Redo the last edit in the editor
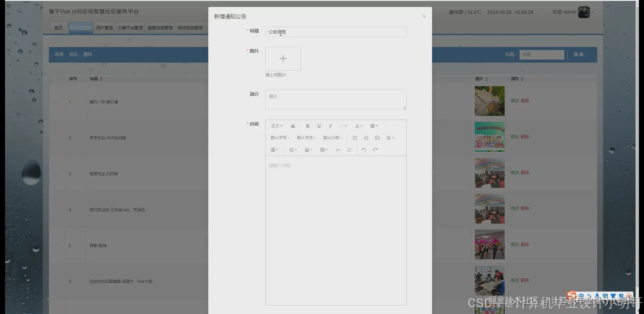 [375, 150]
